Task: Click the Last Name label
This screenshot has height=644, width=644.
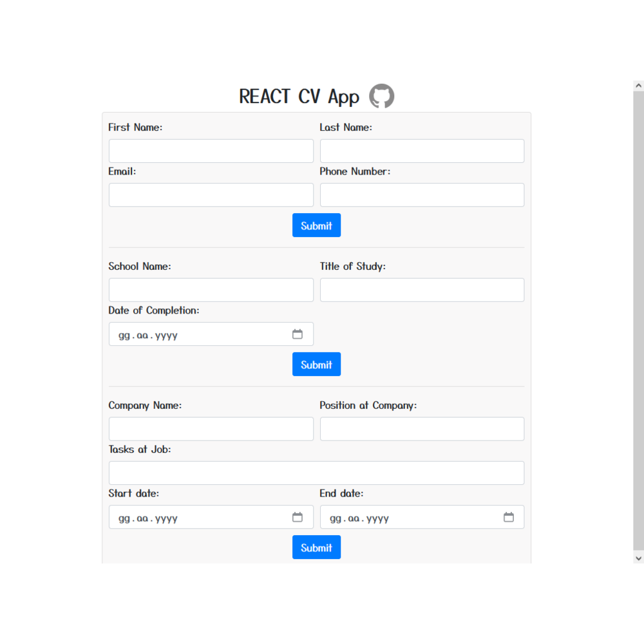Action: (346, 128)
